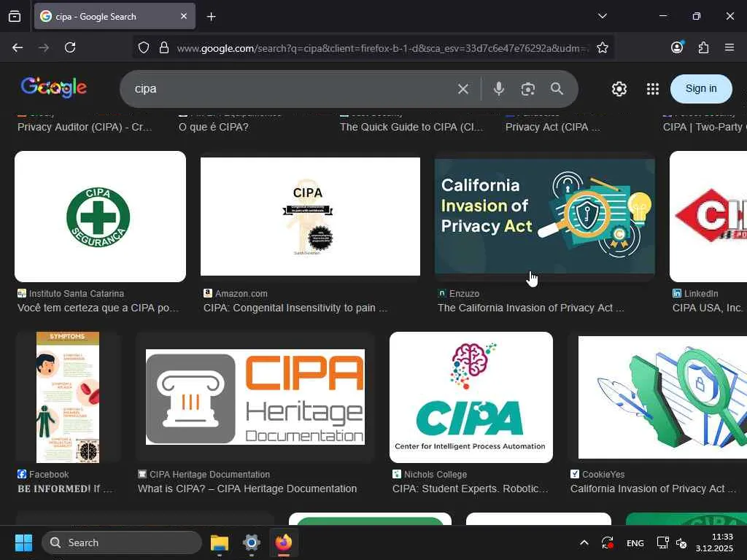Open the Firefox application menu

[x=729, y=47]
